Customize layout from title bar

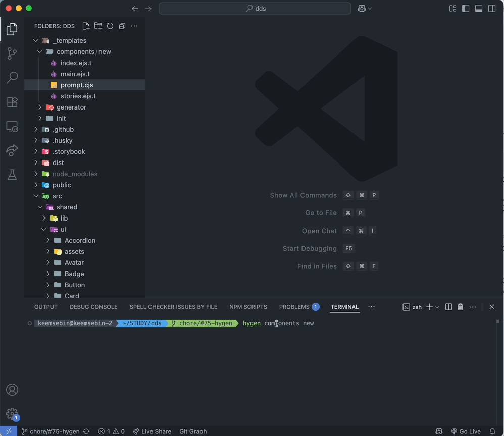[452, 9]
